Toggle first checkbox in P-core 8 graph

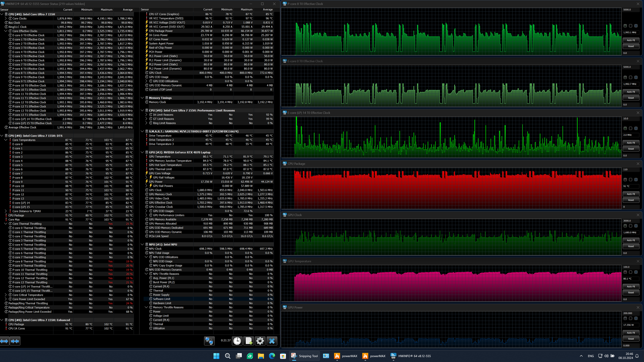pyautogui.click(x=625, y=26)
